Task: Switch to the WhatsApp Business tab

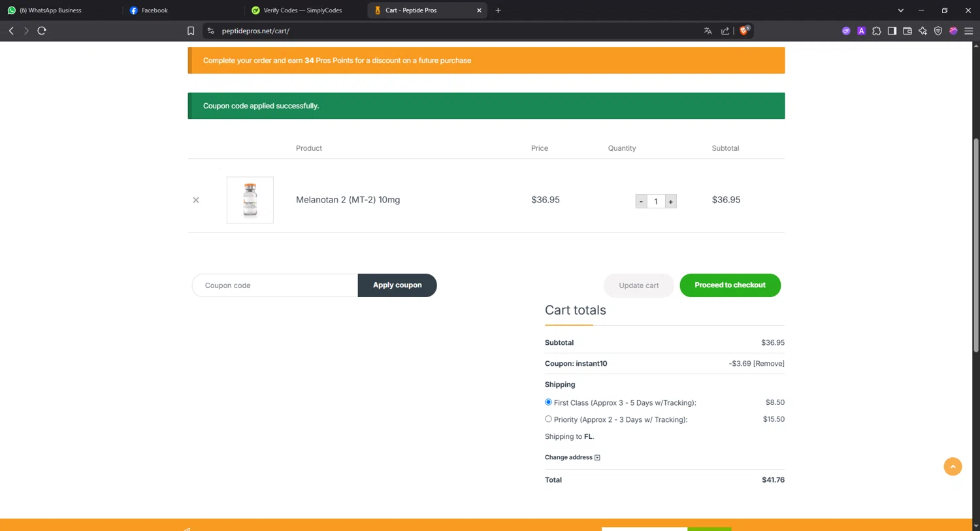Action: 61,10
